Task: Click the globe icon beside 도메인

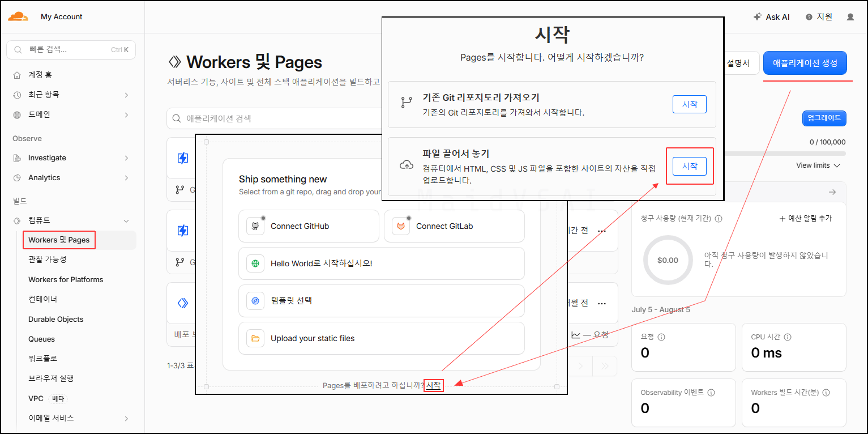Action: (x=17, y=114)
